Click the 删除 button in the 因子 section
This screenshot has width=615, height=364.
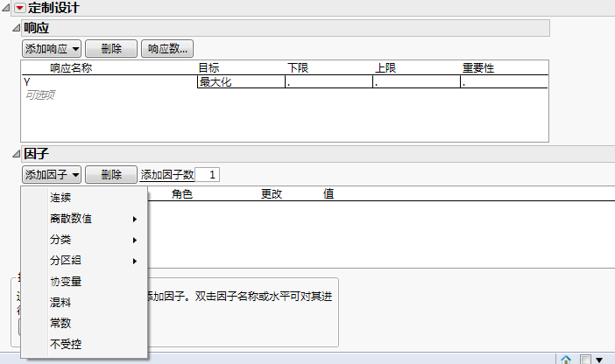point(111,175)
